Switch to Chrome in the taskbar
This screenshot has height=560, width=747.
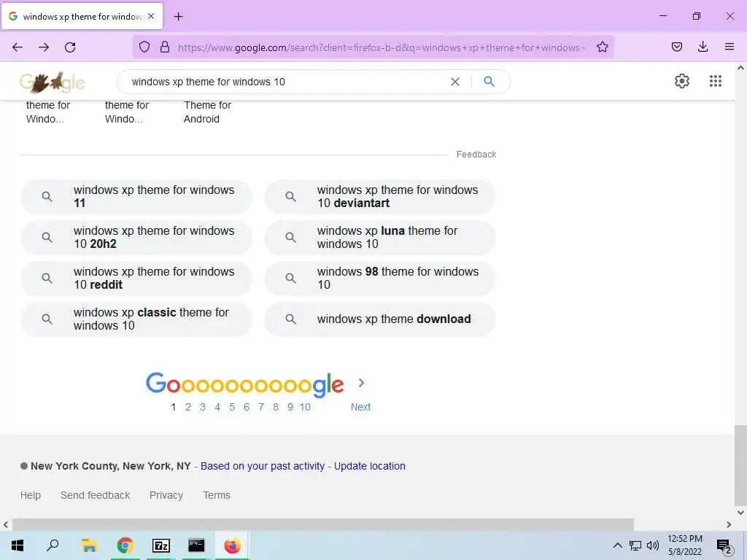click(x=125, y=545)
